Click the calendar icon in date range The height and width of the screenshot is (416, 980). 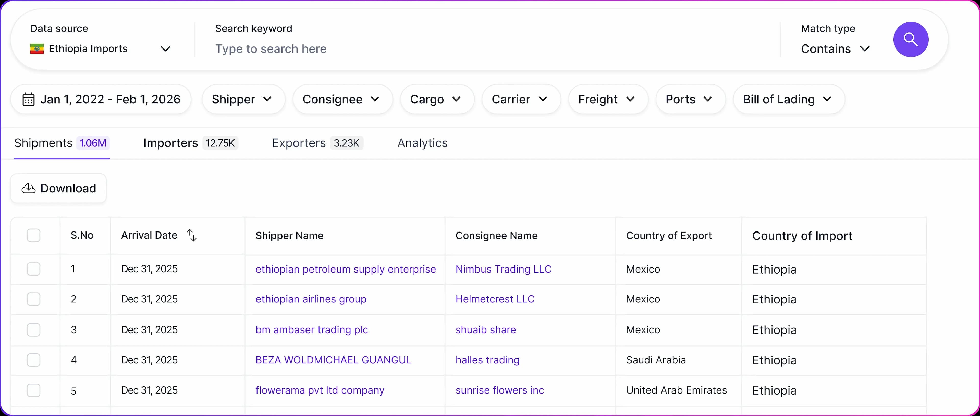(29, 99)
